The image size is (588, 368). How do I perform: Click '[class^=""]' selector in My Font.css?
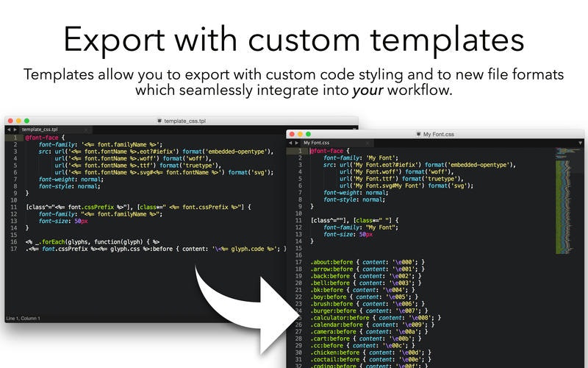click(x=330, y=221)
